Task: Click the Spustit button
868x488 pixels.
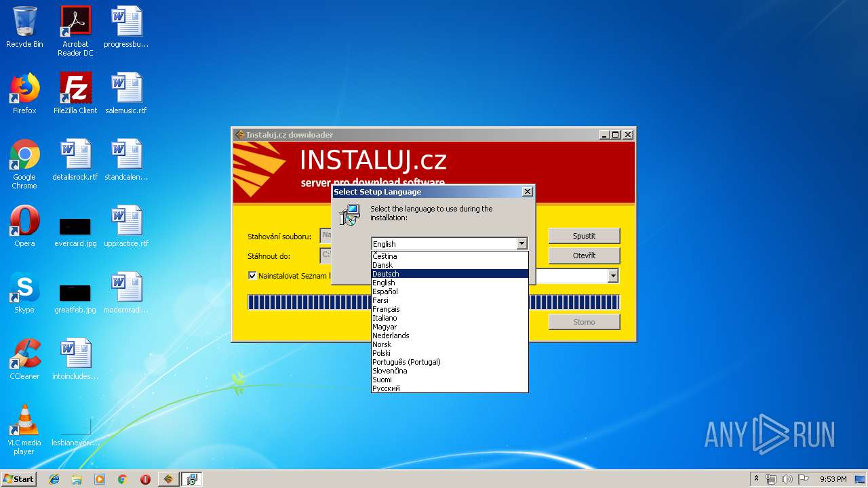Action: tap(584, 236)
